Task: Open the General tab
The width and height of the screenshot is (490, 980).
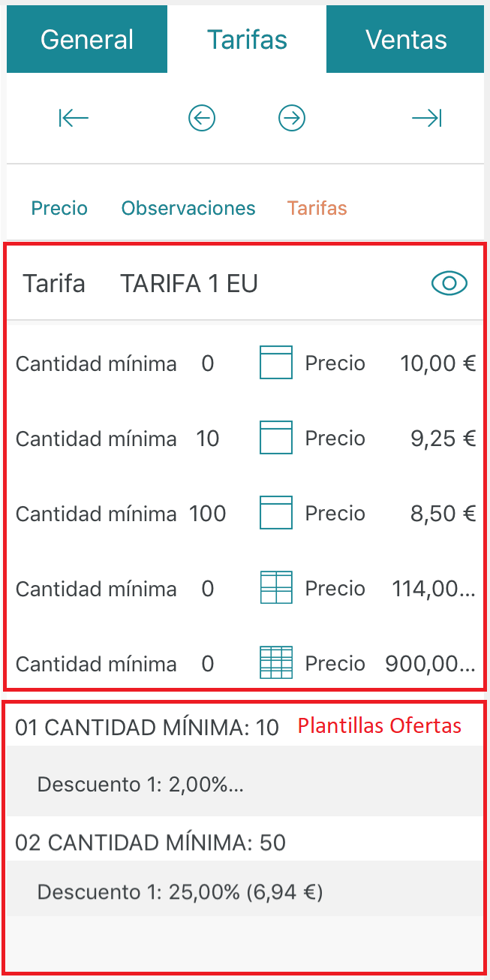Action: point(87,39)
